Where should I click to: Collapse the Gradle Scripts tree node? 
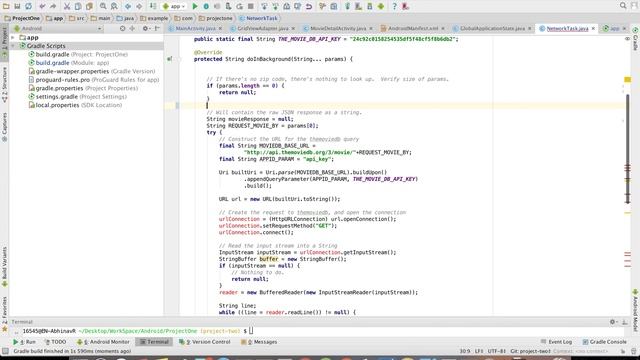click(x=13, y=46)
